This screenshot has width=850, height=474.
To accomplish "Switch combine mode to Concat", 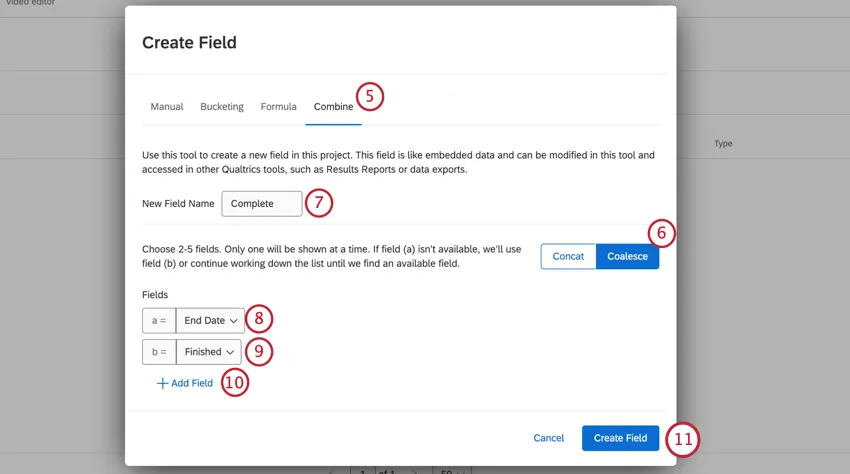I will (568, 256).
